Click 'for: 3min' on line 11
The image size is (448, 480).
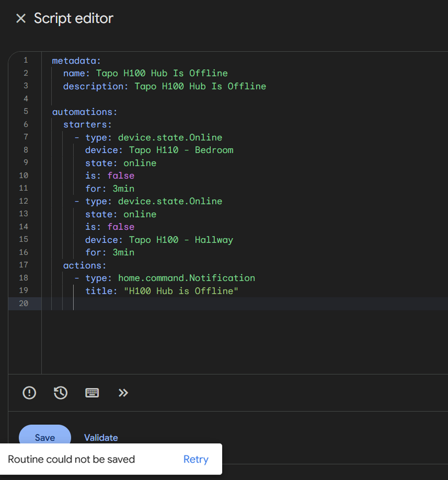[110, 188]
